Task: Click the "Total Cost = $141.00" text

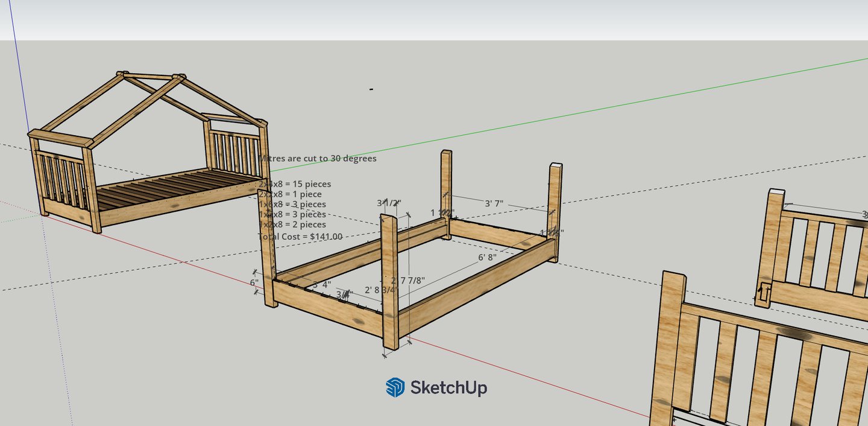Action: pyautogui.click(x=300, y=237)
